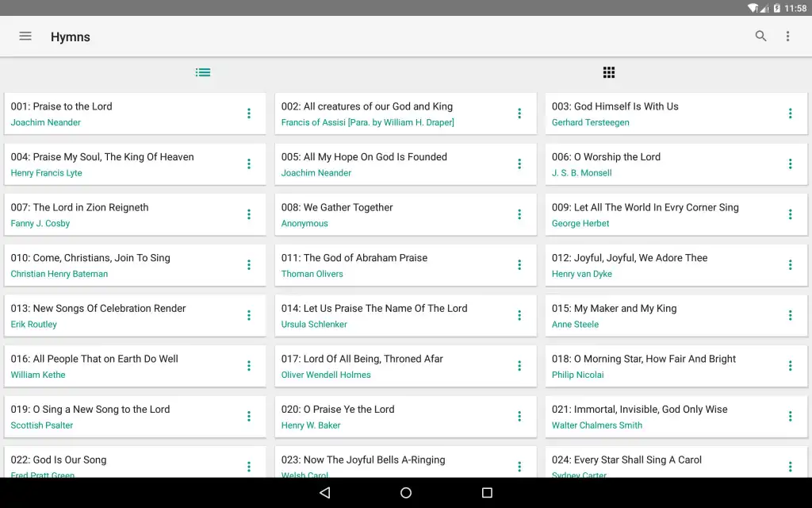Tap the three-dot menu for hymn 008
Screen dimensions: 812x508
[x=519, y=214]
